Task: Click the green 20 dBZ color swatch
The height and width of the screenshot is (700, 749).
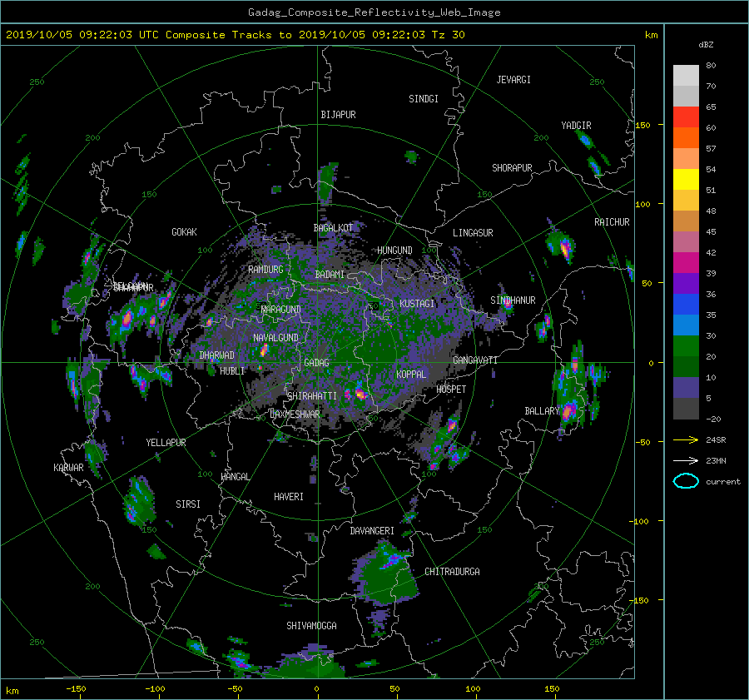Action: (x=686, y=346)
